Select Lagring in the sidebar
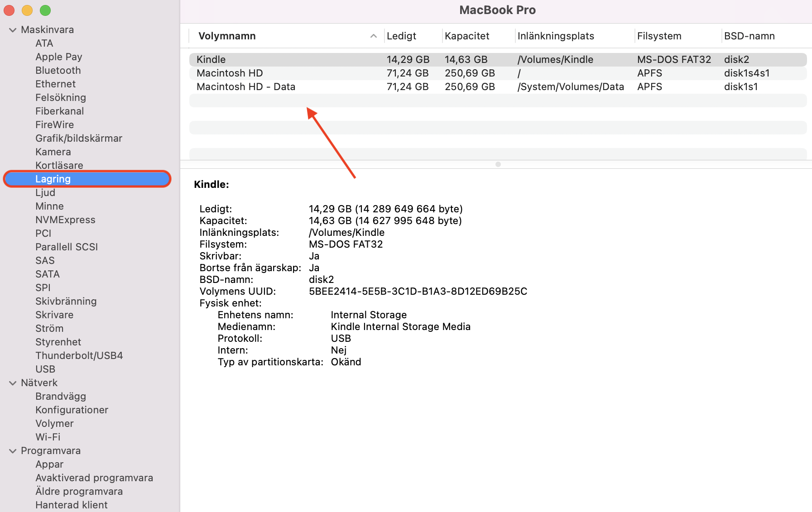Viewport: 812px width, 512px height. [87, 179]
